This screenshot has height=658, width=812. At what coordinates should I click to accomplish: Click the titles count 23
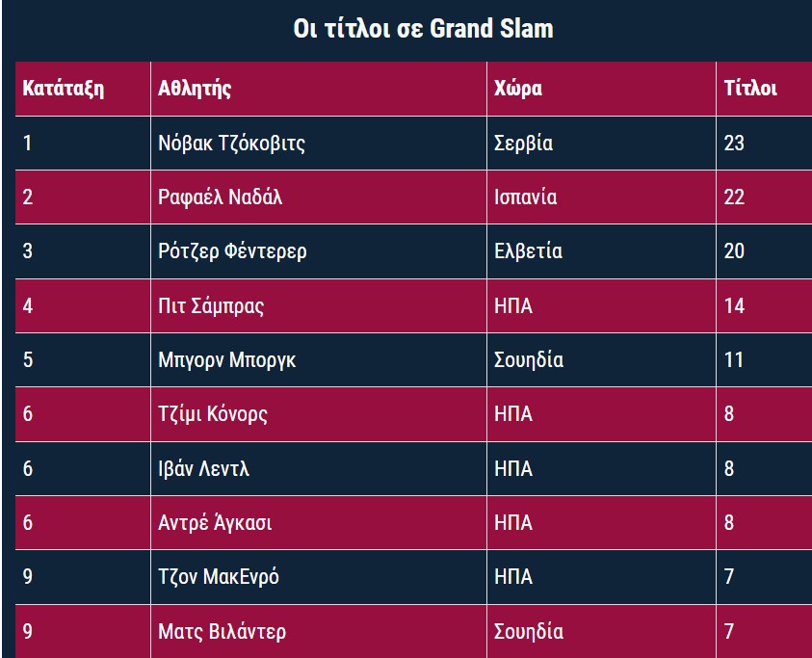[x=734, y=144]
